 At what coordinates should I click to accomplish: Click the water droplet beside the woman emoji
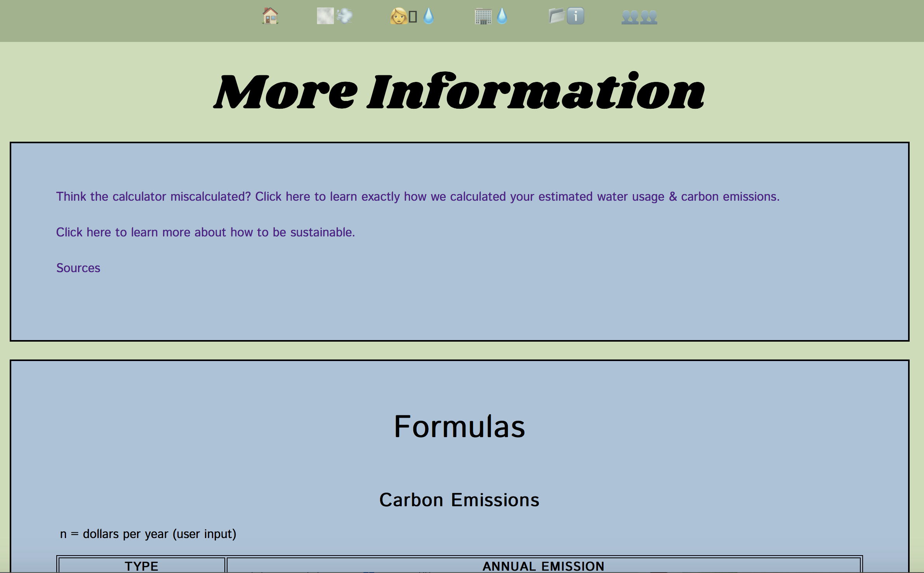pyautogui.click(x=429, y=16)
